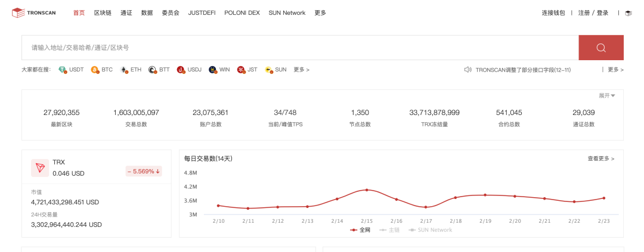
Task: Open the 数据 menu
Action: tap(147, 13)
